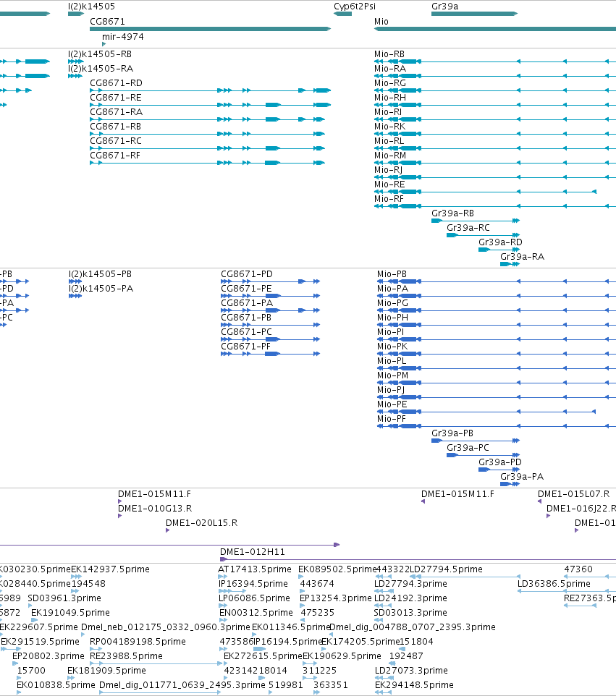Click the DME1-020L15.R clone end label

[202, 523]
